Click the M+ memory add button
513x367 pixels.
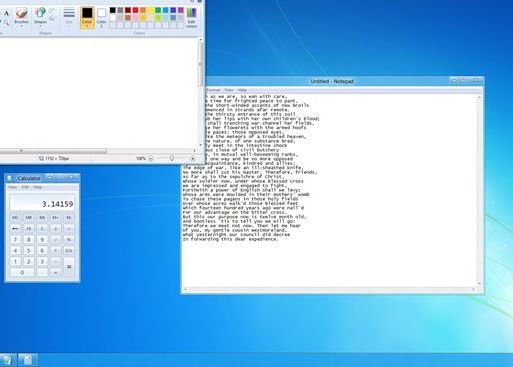pyautogui.click(x=55, y=218)
